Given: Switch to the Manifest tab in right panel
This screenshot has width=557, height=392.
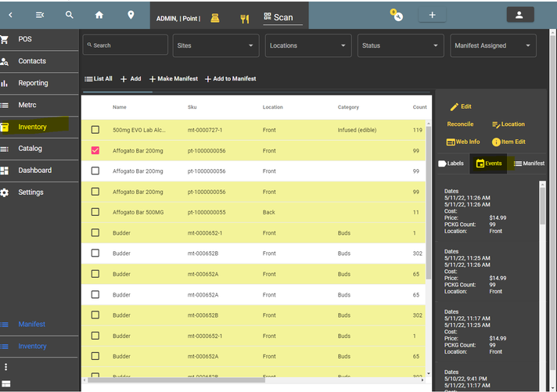Looking at the screenshot, I should pyautogui.click(x=529, y=164).
